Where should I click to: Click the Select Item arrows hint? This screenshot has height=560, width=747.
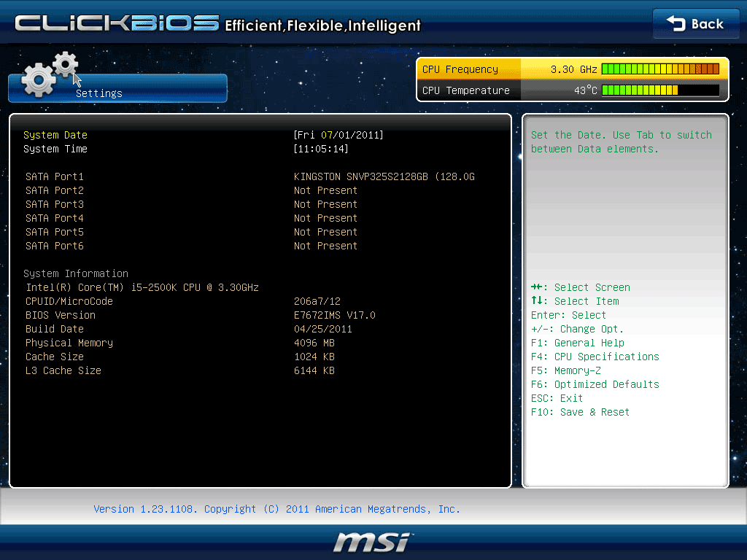(575, 301)
